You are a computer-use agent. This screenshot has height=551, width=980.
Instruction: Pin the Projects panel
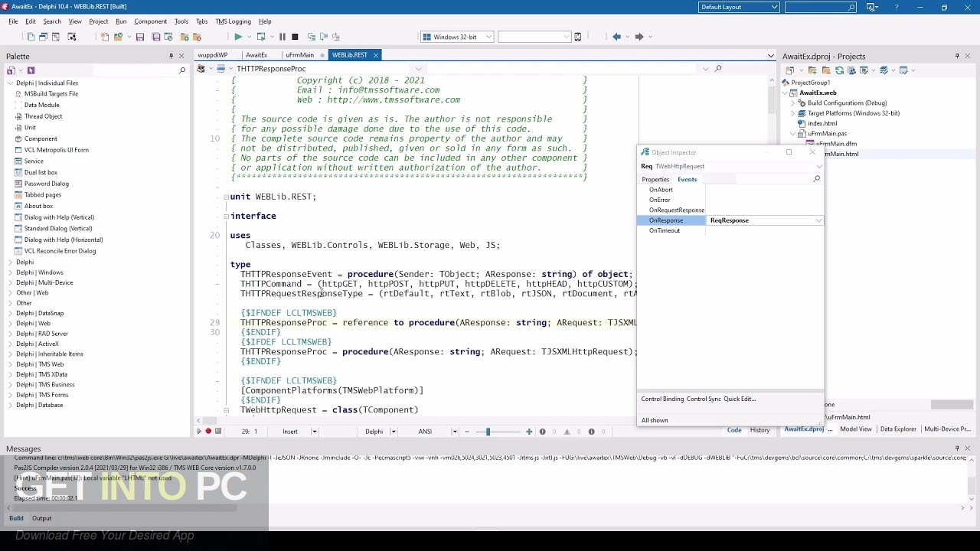point(957,56)
